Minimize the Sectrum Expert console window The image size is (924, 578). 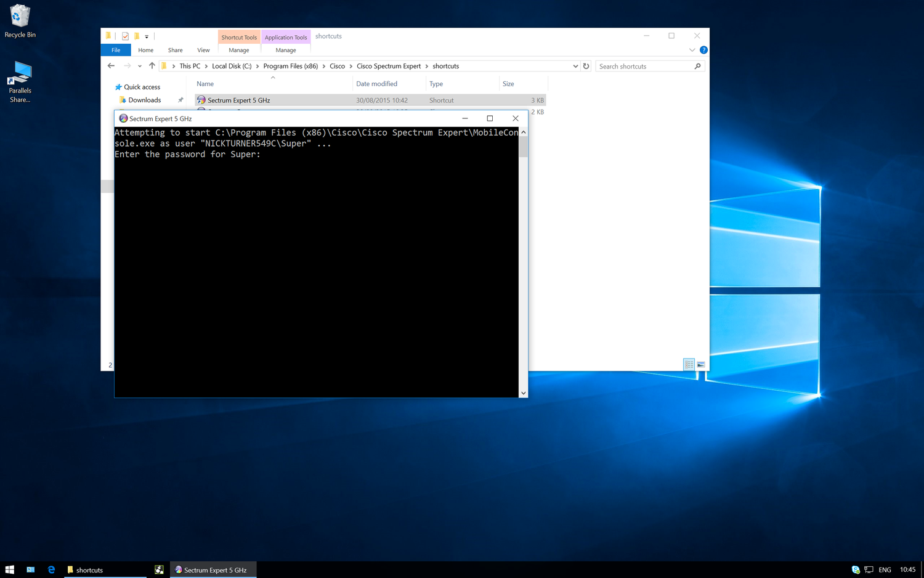(465, 118)
